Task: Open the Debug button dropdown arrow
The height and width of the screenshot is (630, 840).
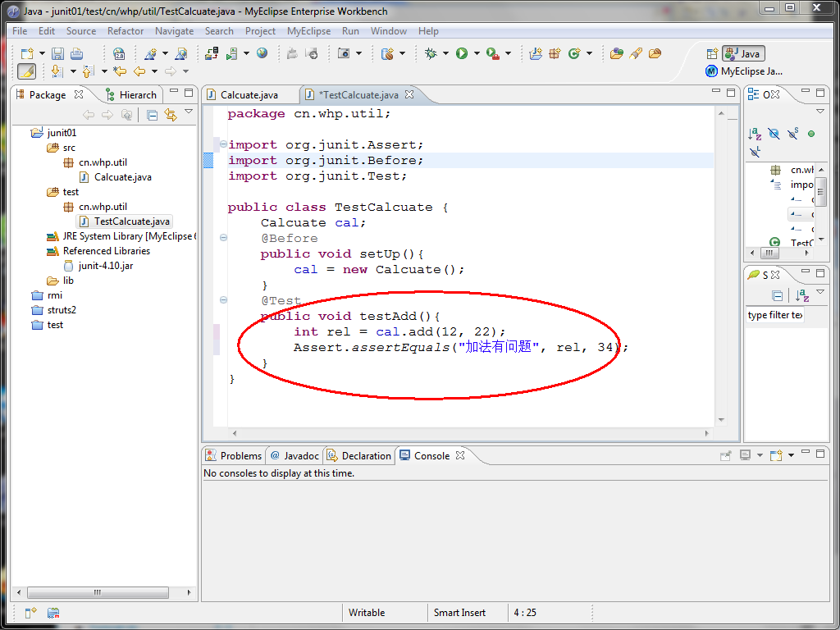Action: [445, 53]
